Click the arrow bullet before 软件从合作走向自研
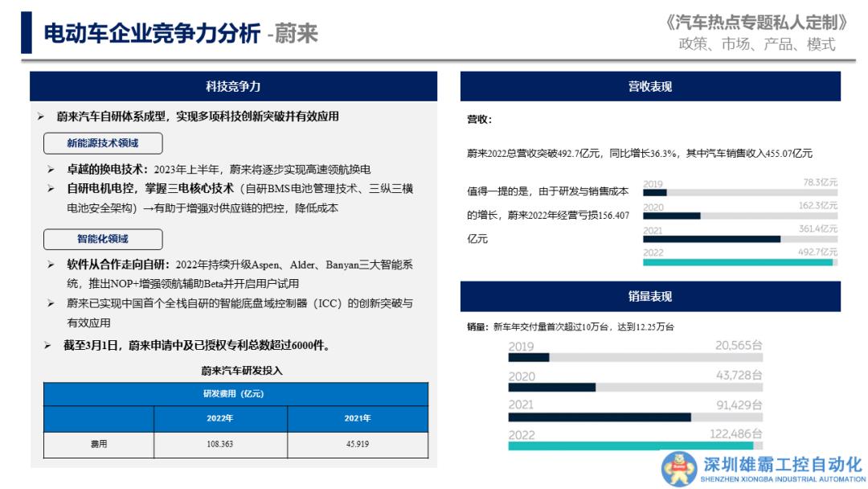The width and height of the screenshot is (868, 489). point(51,265)
